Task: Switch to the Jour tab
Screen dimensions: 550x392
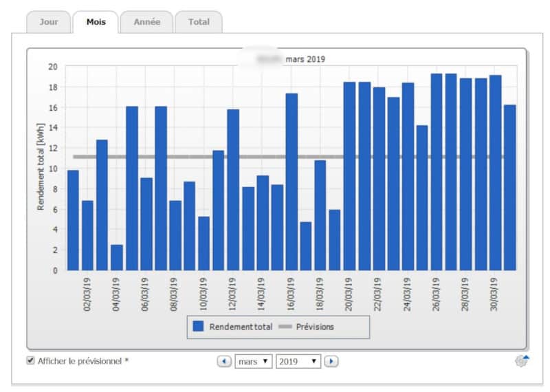Action: pos(49,22)
